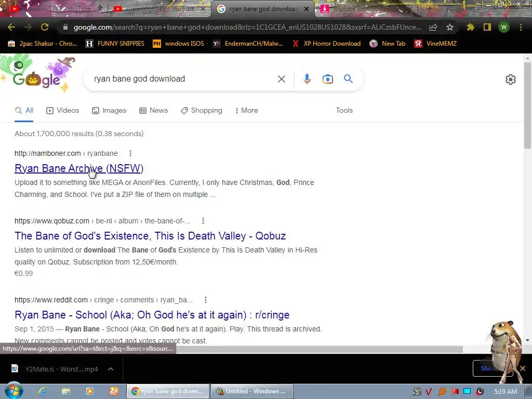Open the 2pac Shakur bookmark
The image size is (532, 399).
point(43,44)
